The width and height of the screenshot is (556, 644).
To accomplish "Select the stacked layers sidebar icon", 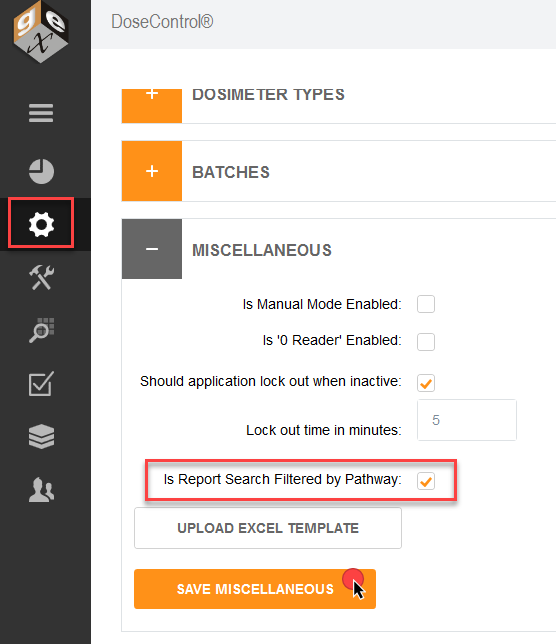I will 41,436.
